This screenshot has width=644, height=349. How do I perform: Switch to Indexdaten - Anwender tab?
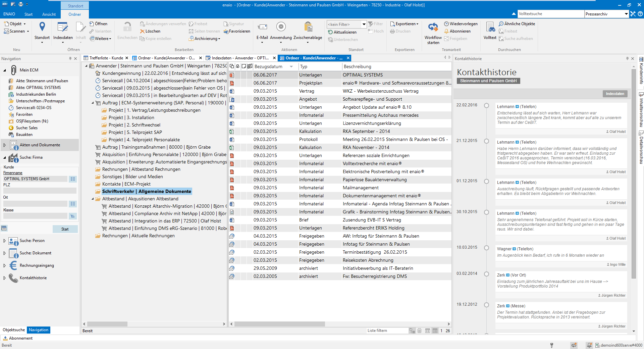240,58
